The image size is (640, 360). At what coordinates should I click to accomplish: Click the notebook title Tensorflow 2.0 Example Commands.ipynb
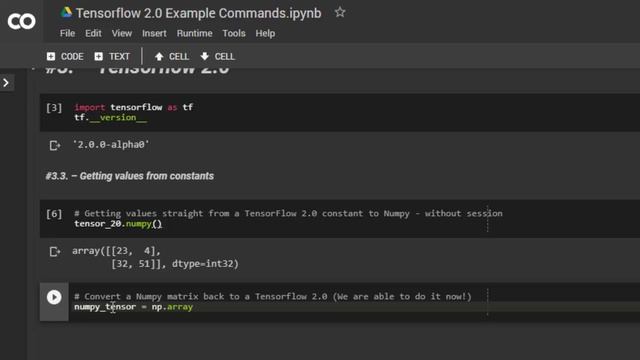[198, 13]
